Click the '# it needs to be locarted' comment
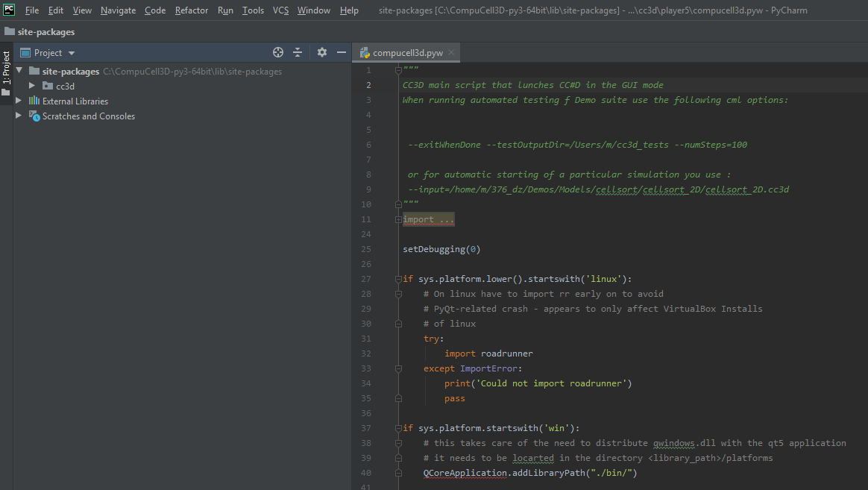 pos(598,458)
